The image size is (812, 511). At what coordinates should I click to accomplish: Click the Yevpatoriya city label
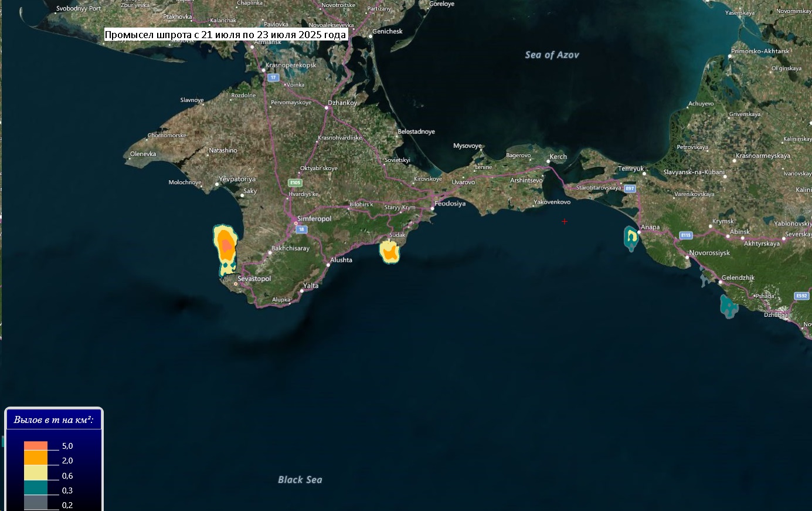tap(237, 179)
